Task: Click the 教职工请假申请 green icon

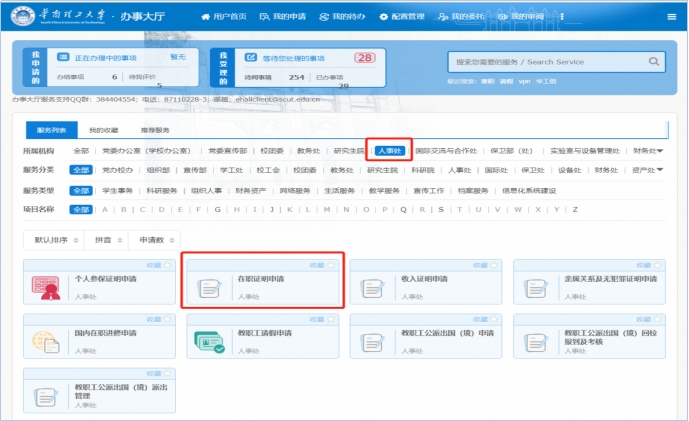Action: [209, 343]
